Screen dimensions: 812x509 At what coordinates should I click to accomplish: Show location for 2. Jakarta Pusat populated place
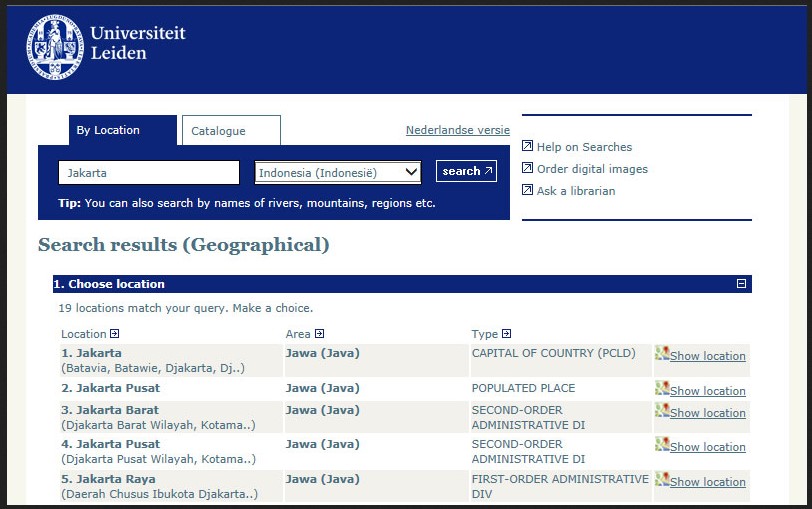pyautogui.click(x=707, y=391)
